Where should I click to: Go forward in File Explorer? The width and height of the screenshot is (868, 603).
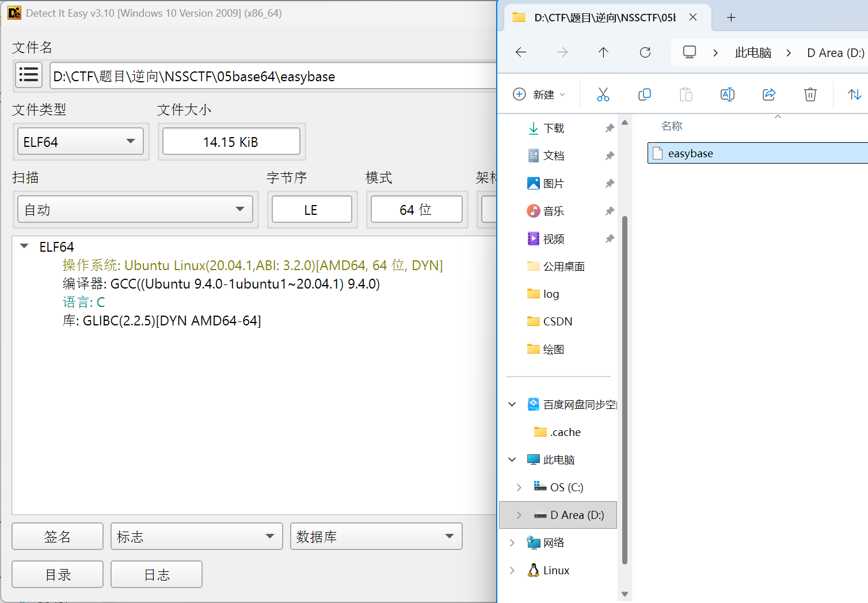[562, 52]
